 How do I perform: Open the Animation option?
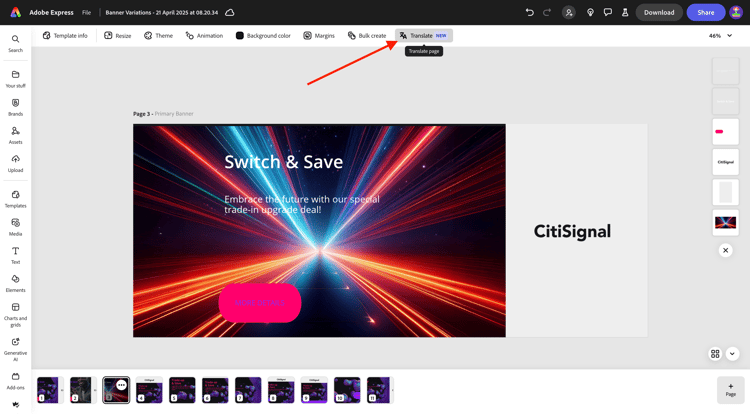click(x=204, y=35)
